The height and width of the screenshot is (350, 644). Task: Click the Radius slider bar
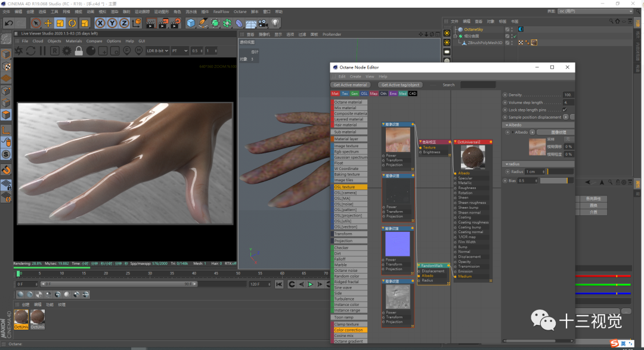coord(560,172)
